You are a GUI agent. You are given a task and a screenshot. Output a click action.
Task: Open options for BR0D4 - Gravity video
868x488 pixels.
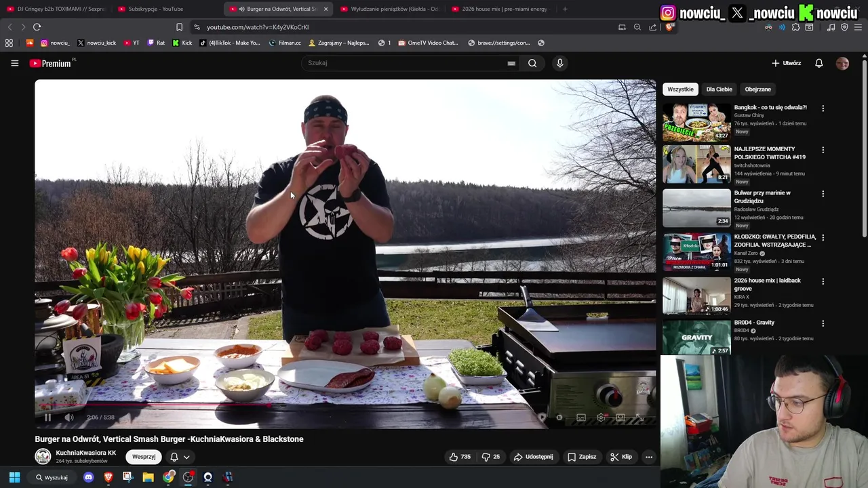point(823,324)
